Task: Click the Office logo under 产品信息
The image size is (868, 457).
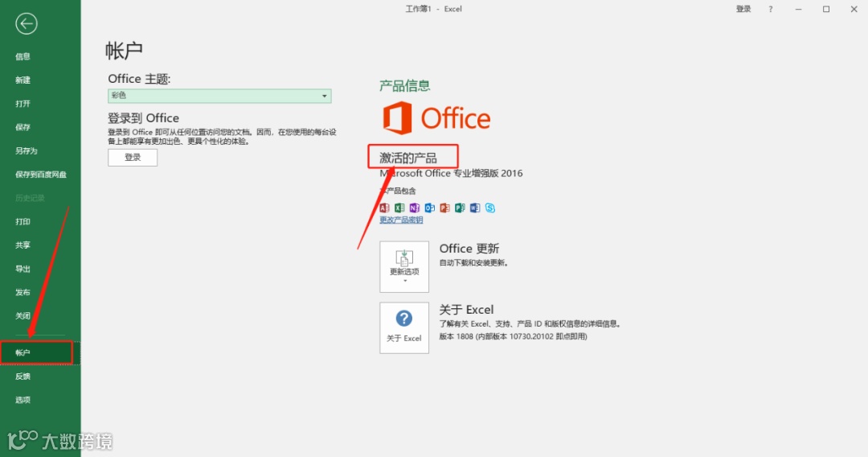Action: tap(436, 118)
